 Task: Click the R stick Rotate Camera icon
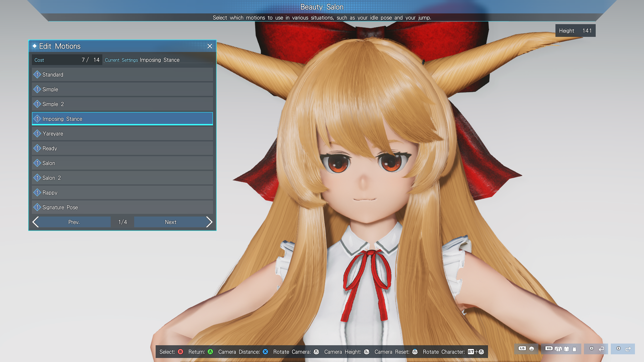tap(316, 352)
